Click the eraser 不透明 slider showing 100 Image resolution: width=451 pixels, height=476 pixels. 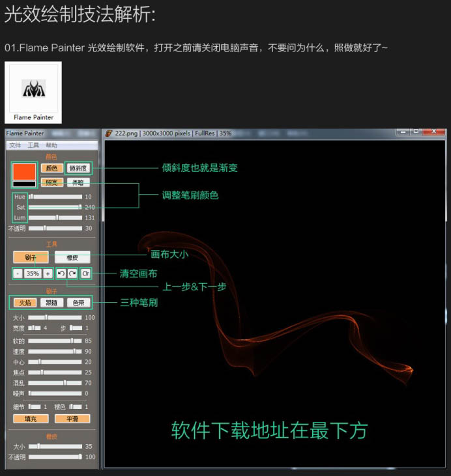(x=55, y=456)
